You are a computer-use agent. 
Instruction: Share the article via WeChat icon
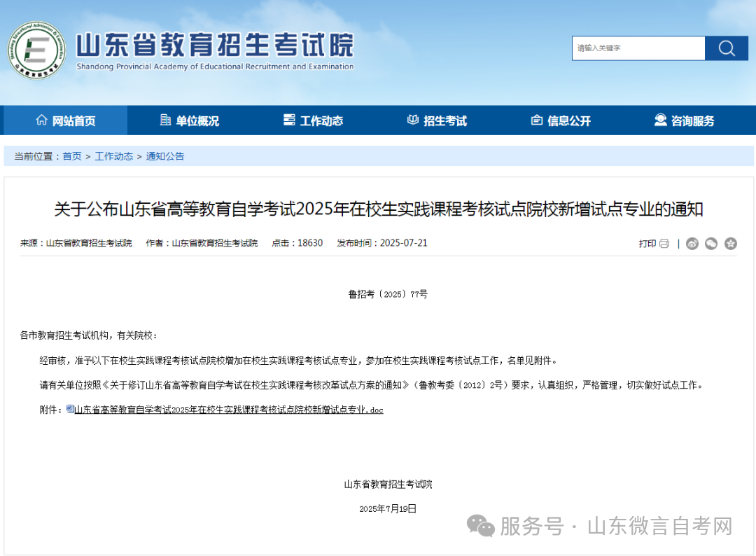711,244
